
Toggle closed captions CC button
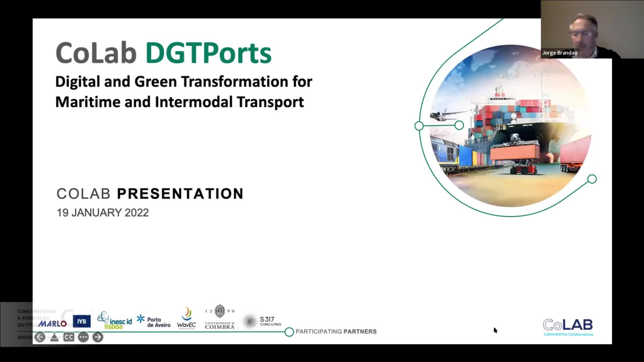pyautogui.click(x=69, y=337)
